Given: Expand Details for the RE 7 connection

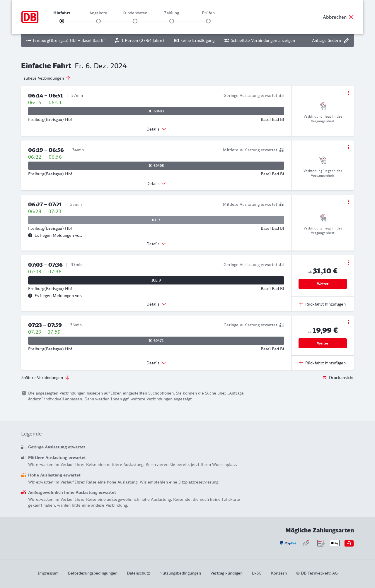Looking at the screenshot, I should [156, 244].
